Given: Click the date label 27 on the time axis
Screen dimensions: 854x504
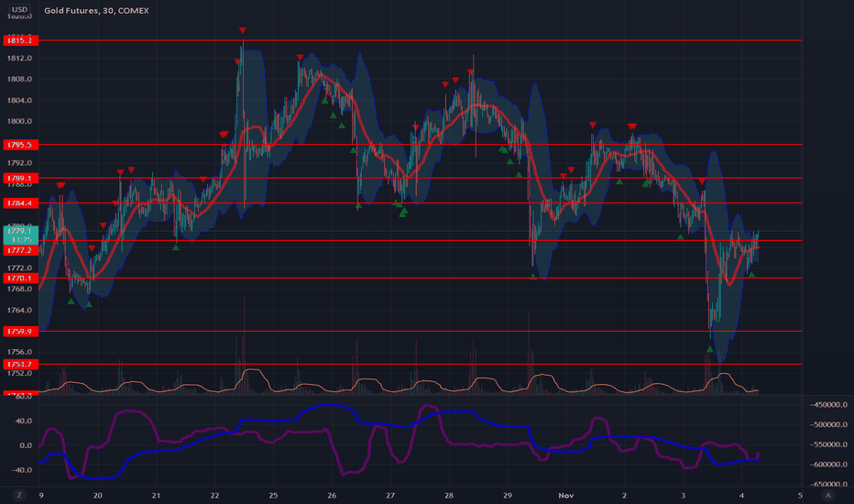Looking at the screenshot, I should coord(390,495).
